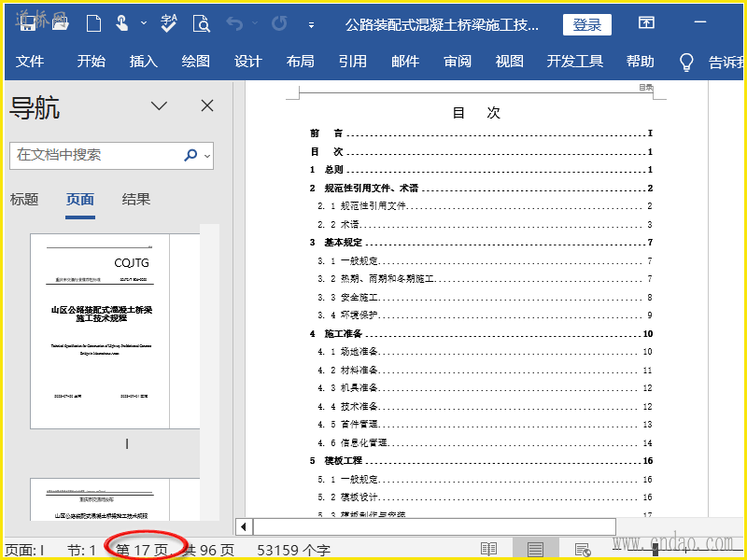The image size is (747, 560).
Task: Create a new blank document
Action: pyautogui.click(x=93, y=22)
